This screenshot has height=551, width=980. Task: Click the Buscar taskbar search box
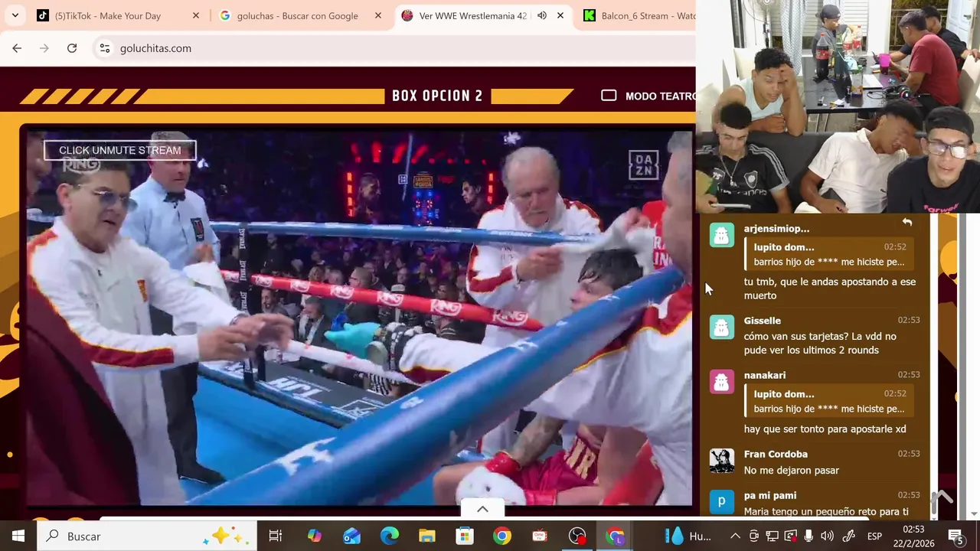coord(145,536)
